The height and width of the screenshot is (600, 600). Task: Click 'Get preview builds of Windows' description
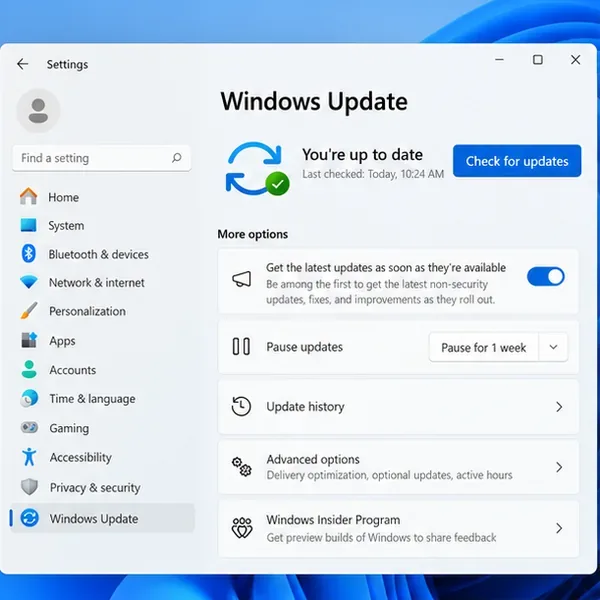click(x=381, y=537)
